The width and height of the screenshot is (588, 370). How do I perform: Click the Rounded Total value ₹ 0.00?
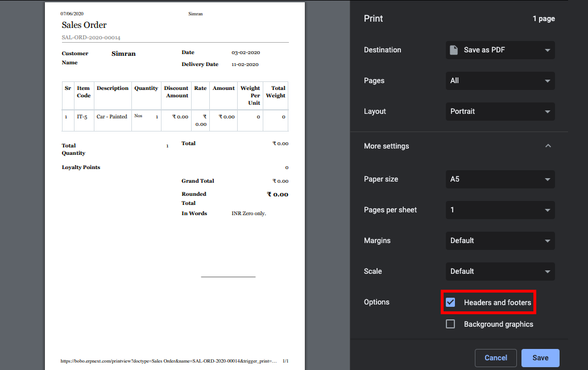[x=278, y=194]
